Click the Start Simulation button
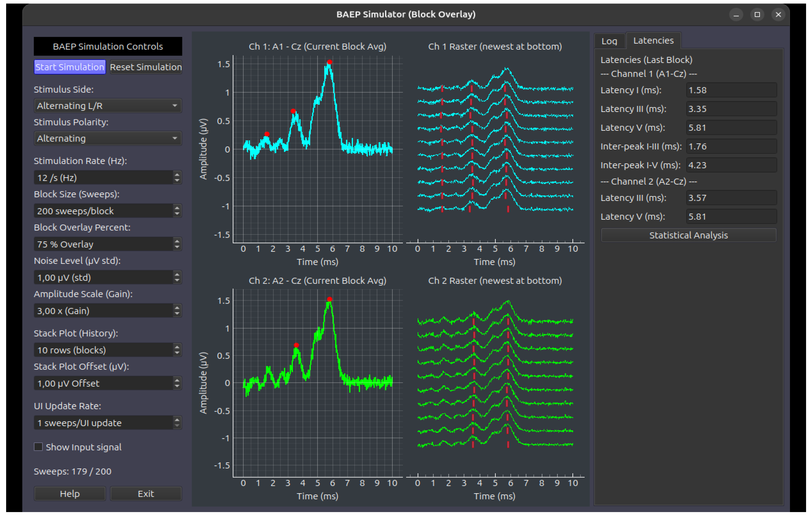The height and width of the screenshot is (518, 812). (70, 67)
